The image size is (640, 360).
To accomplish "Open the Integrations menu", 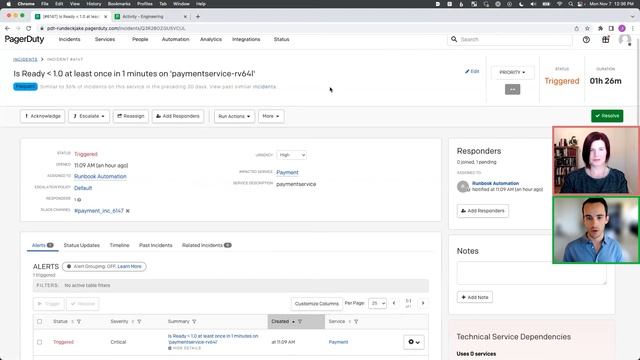I will (x=246, y=39).
